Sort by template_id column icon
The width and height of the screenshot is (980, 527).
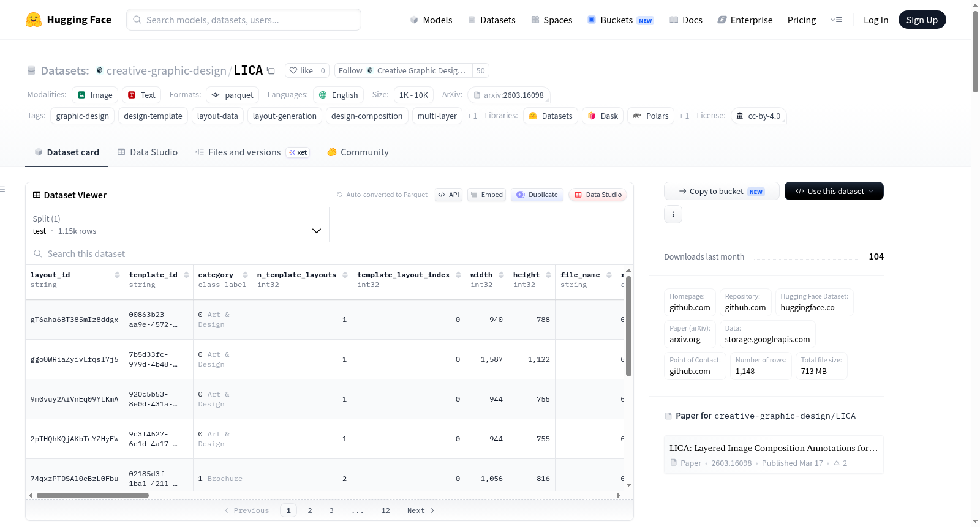(186, 275)
